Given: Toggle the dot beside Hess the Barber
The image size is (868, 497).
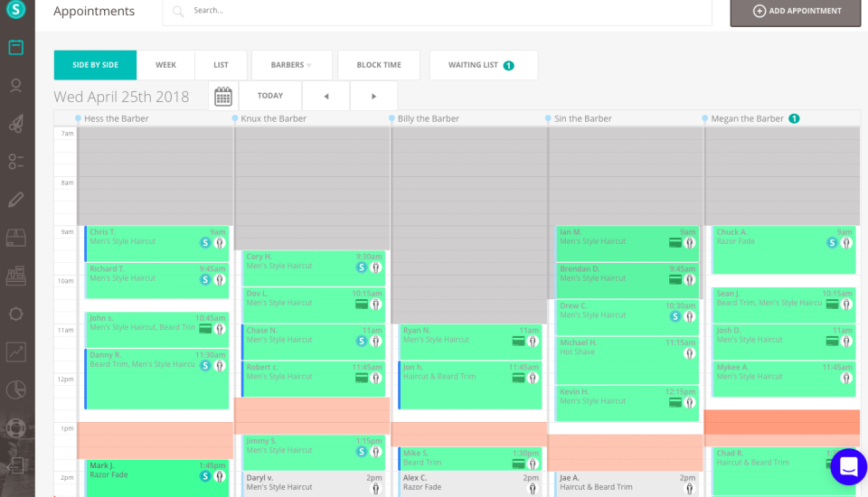Looking at the screenshot, I should (78, 118).
